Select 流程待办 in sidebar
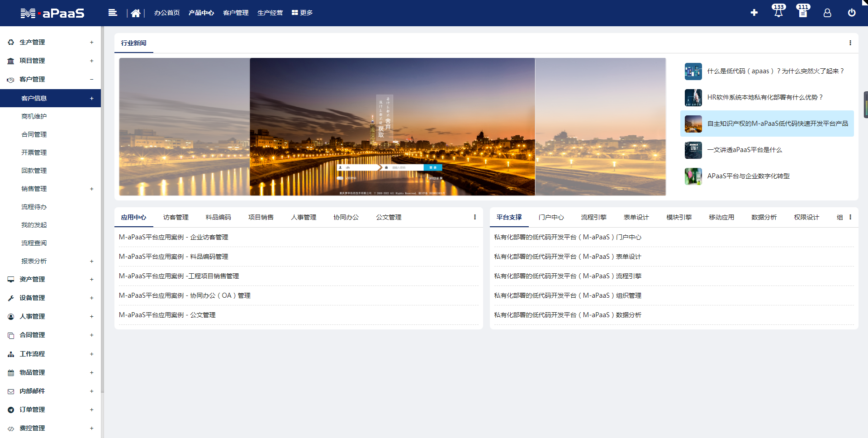Screen dimensions: 868x438 pyautogui.click(x=34, y=207)
